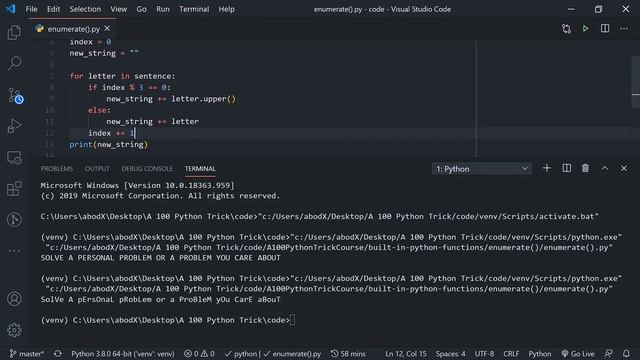The height and width of the screenshot is (360, 640).
Task: Click the python linter status item
Action: 241,353
